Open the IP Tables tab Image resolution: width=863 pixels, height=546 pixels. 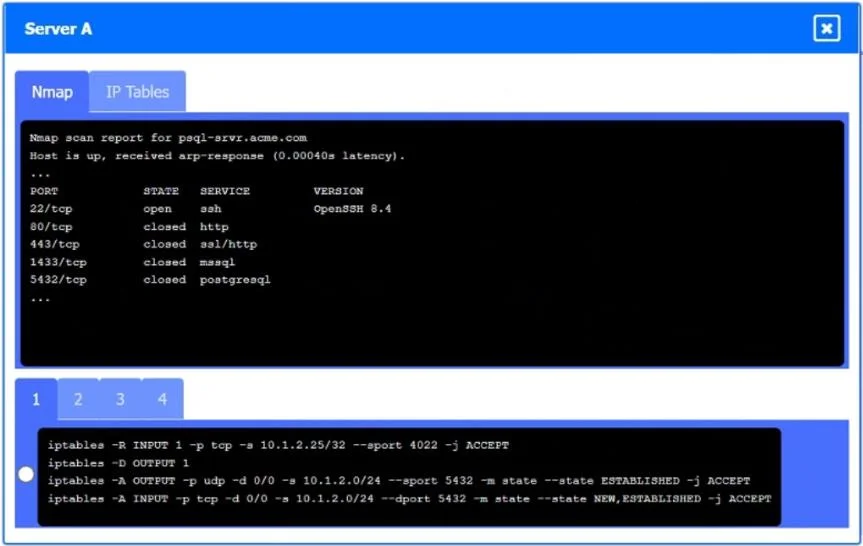(x=137, y=92)
